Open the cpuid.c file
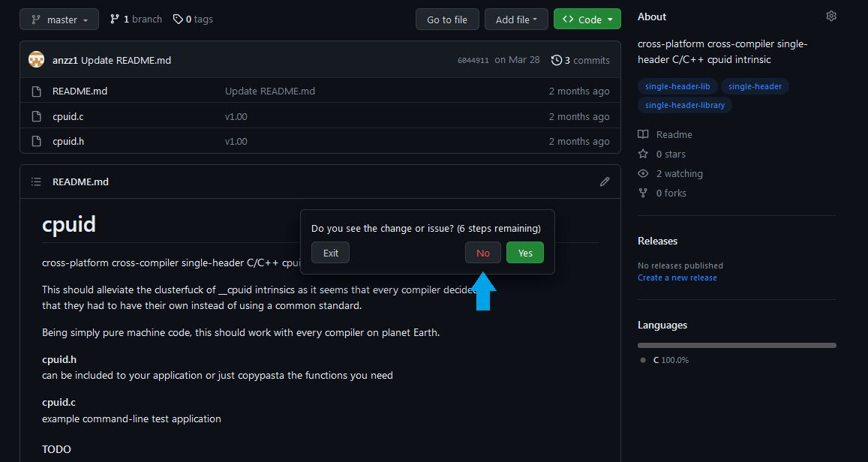 pyautogui.click(x=68, y=117)
